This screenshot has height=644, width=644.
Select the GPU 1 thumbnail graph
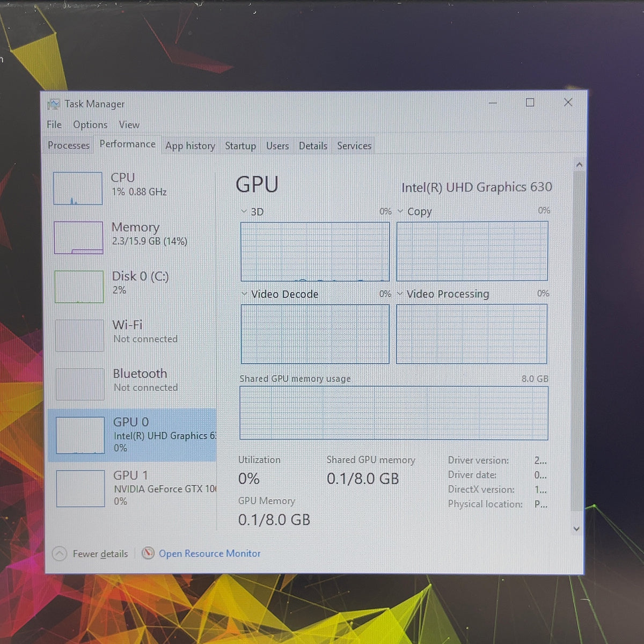coord(80,488)
